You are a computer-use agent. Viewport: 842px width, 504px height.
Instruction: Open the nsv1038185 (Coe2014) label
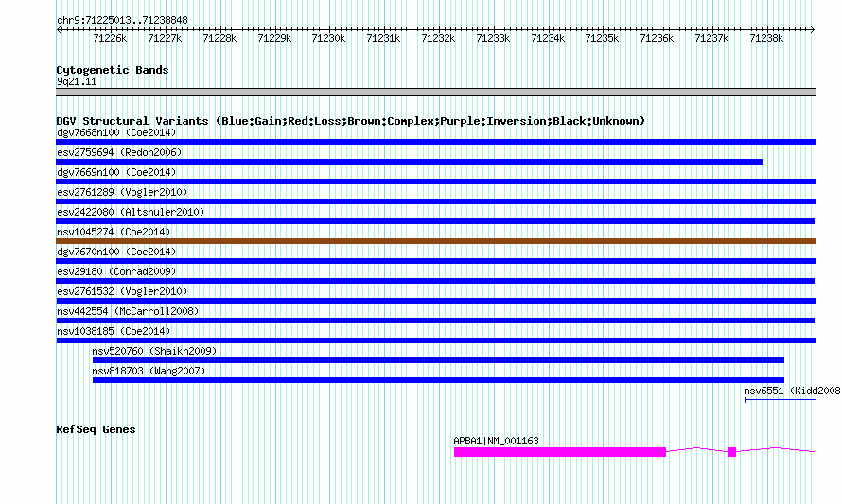(114, 331)
